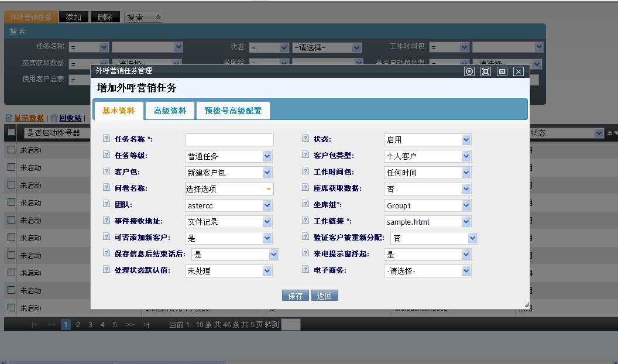Open help icon for 客户包类型
This screenshot has width=618, height=364.
click(x=305, y=155)
